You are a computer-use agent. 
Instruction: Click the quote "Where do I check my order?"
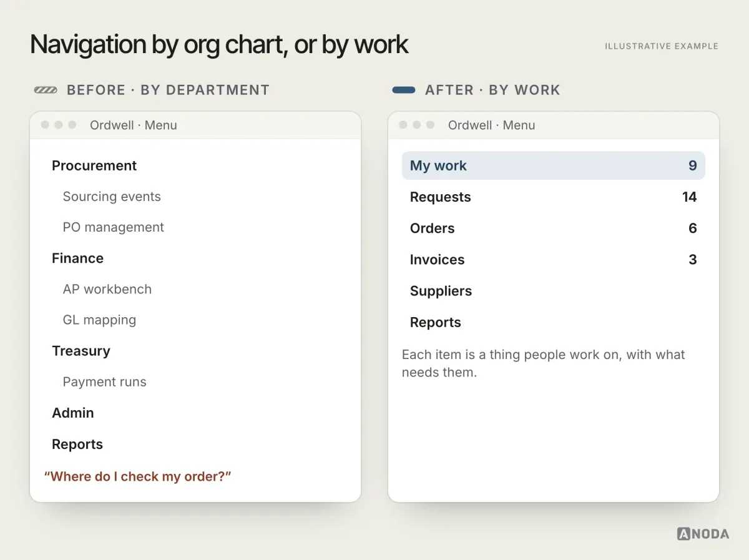tap(137, 476)
